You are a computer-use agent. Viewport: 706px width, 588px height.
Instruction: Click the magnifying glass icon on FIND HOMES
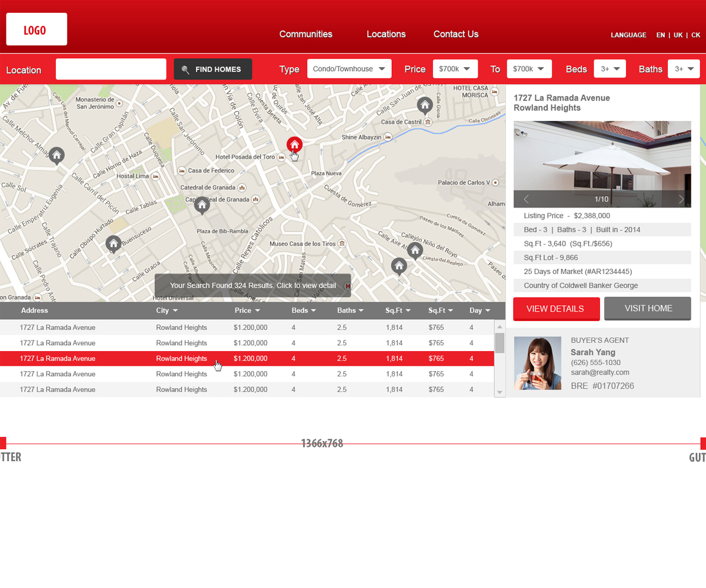(185, 69)
